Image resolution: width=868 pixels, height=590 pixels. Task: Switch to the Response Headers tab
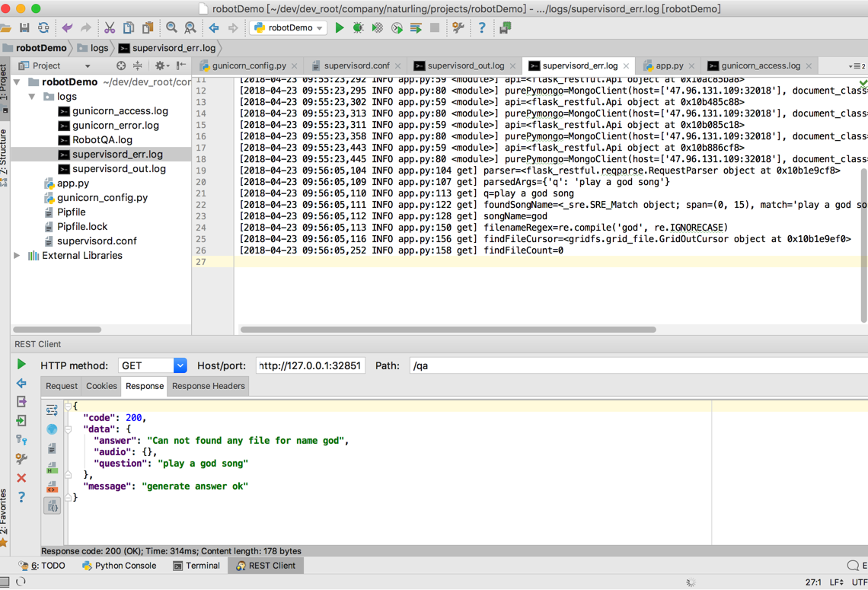click(x=208, y=386)
